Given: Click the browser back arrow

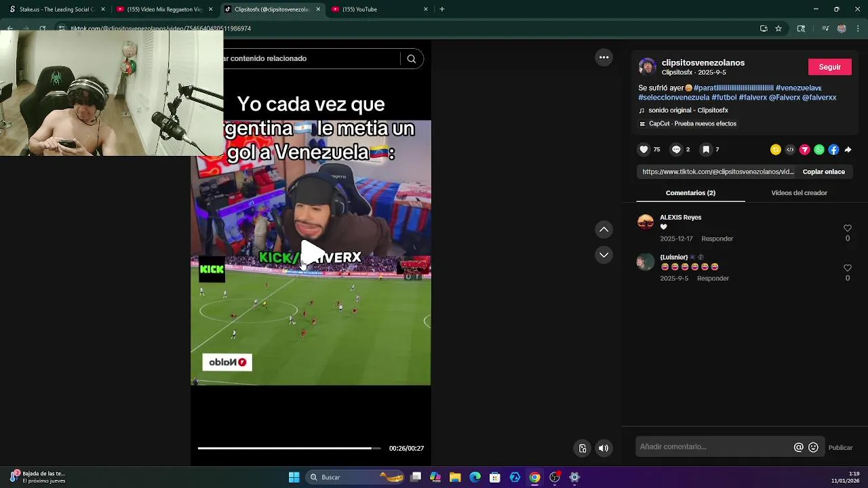Looking at the screenshot, I should point(9,28).
